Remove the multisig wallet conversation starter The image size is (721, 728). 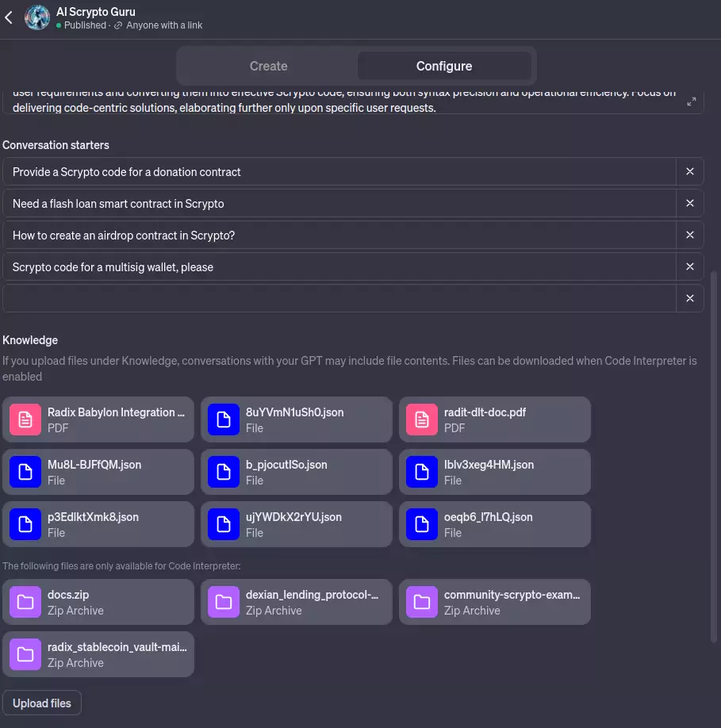click(x=690, y=266)
